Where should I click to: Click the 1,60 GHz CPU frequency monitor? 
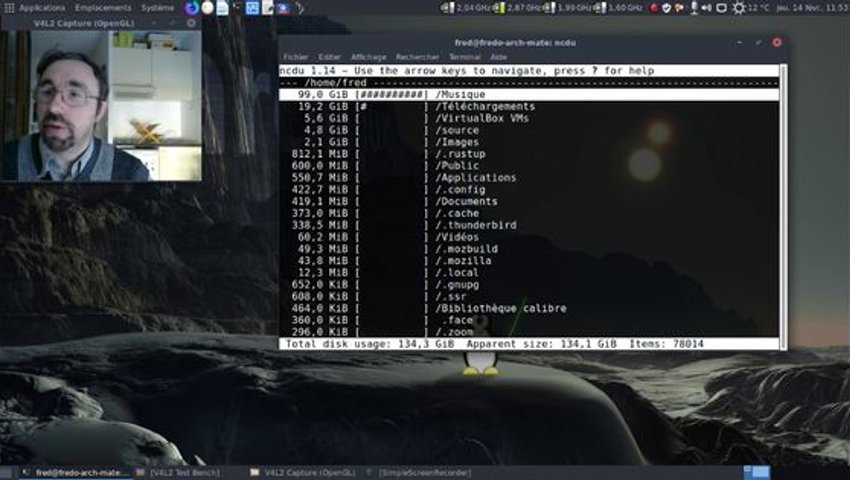(618, 8)
